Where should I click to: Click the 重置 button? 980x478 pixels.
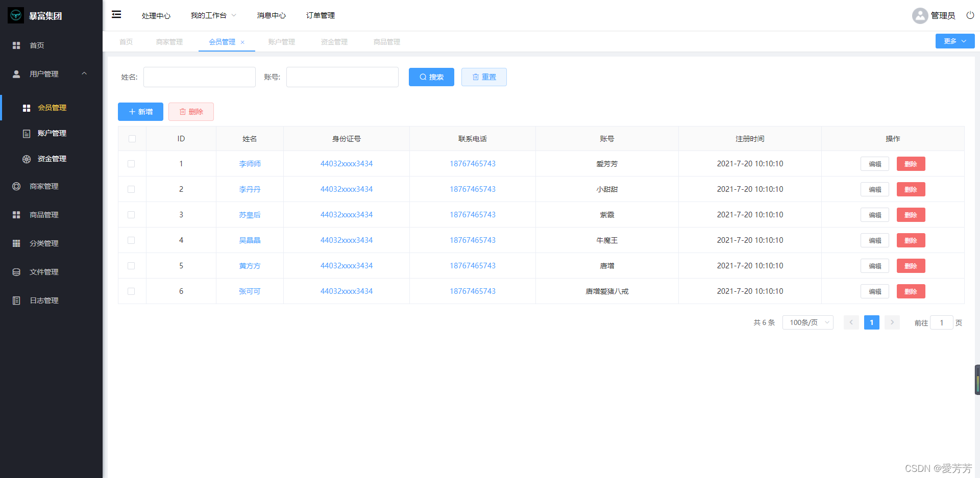[484, 77]
